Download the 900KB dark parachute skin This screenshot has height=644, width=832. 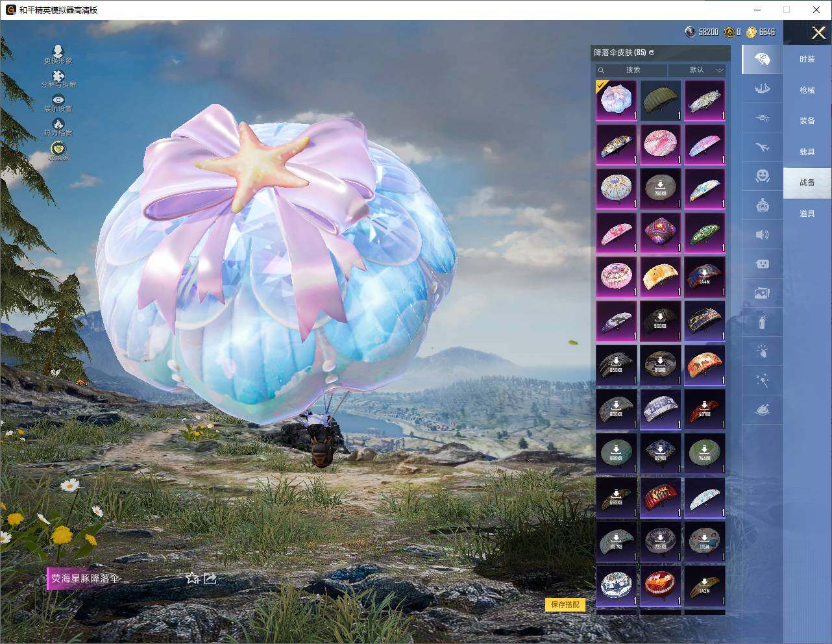[661, 321]
